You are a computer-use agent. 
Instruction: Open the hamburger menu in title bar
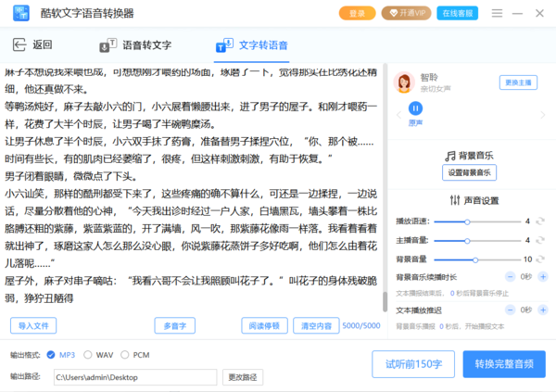(x=495, y=14)
